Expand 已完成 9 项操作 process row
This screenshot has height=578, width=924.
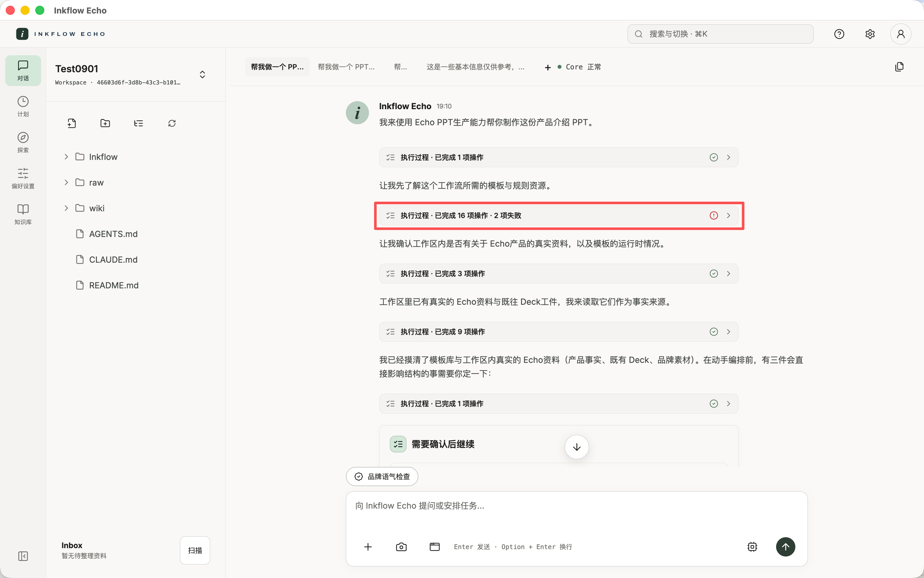coord(559,331)
